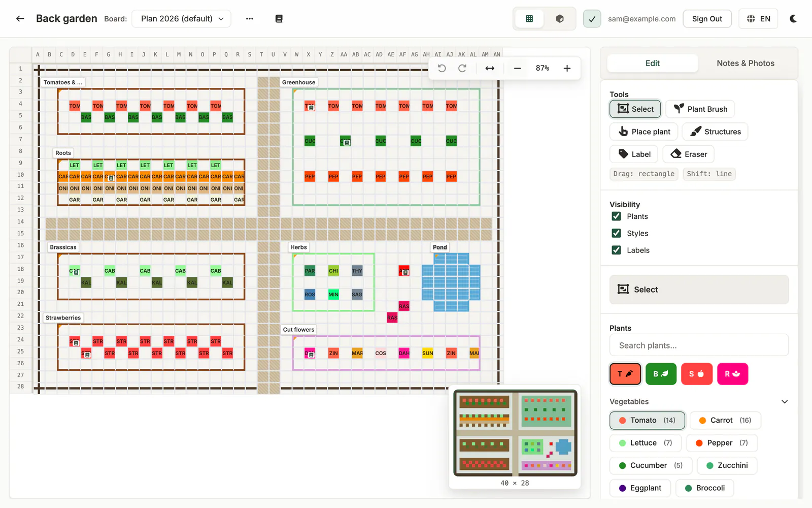
Task: Zoom in with the plus icon
Action: [x=567, y=68]
